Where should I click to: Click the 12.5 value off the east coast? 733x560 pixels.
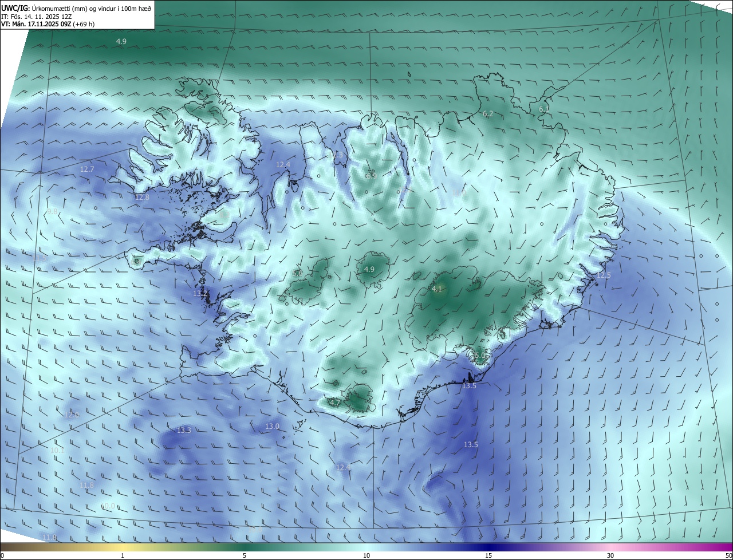pos(604,275)
